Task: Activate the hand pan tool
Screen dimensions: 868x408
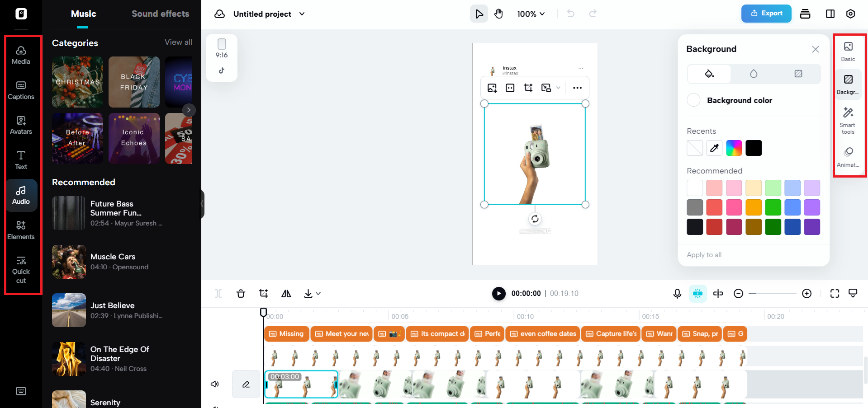Action: coord(498,14)
